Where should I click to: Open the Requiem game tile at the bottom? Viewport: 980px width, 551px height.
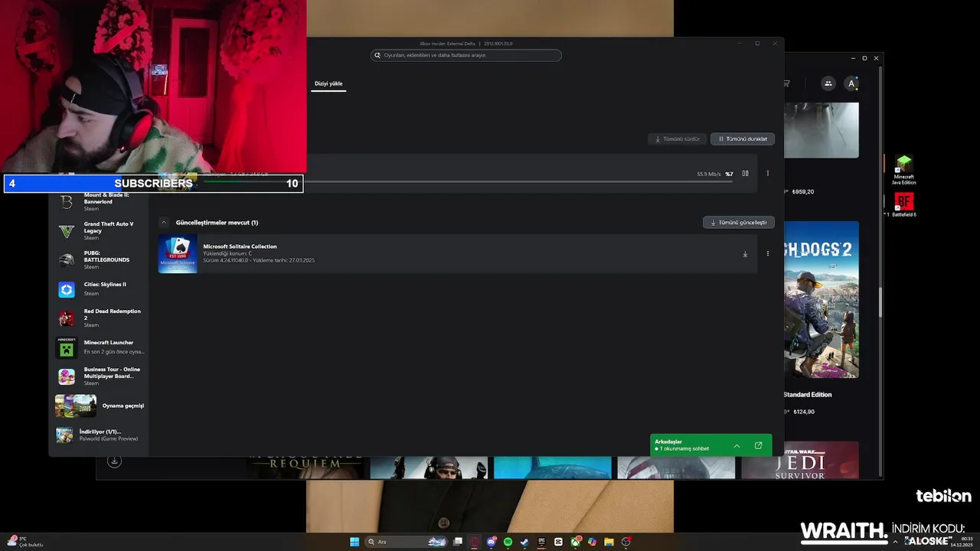(x=305, y=468)
